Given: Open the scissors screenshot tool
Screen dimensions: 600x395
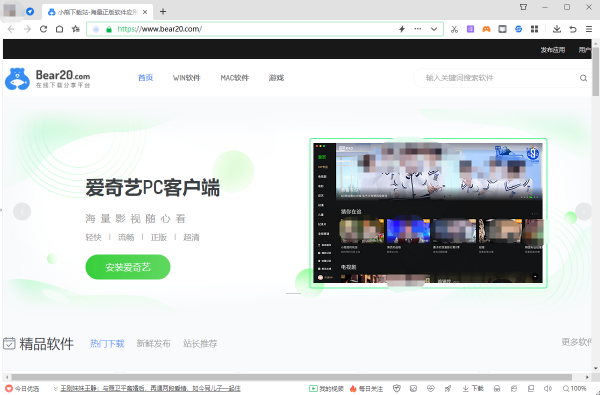Looking at the screenshot, I should pyautogui.click(x=454, y=29).
